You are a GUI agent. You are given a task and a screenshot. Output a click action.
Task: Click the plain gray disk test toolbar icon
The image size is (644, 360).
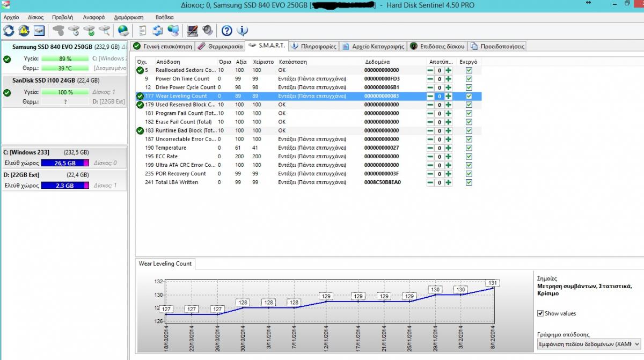pyautogui.click(x=58, y=31)
